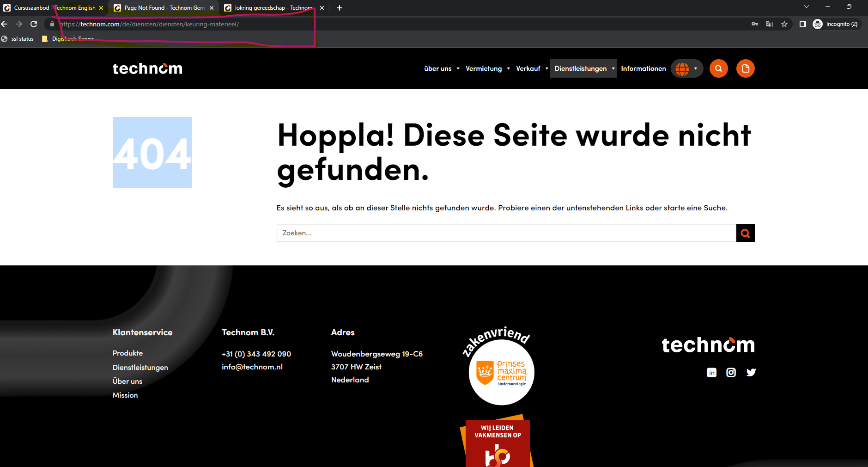Click the Technom logo in header
868x467 pixels.
click(x=147, y=68)
